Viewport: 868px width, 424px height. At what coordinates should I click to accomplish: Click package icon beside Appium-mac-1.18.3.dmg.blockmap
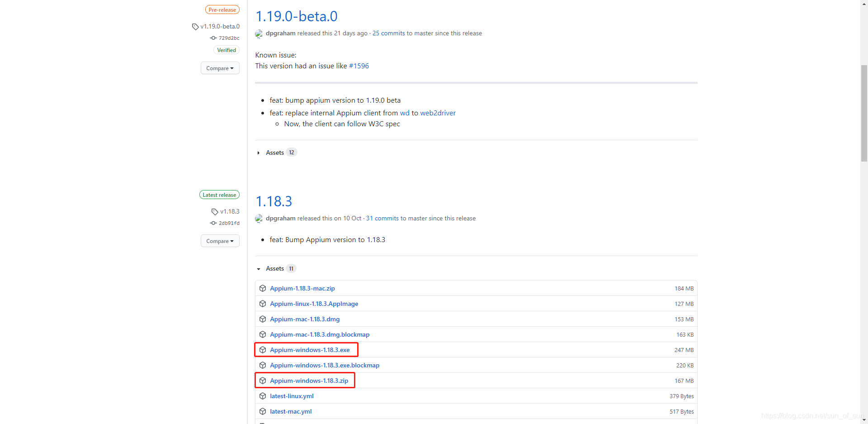263,334
